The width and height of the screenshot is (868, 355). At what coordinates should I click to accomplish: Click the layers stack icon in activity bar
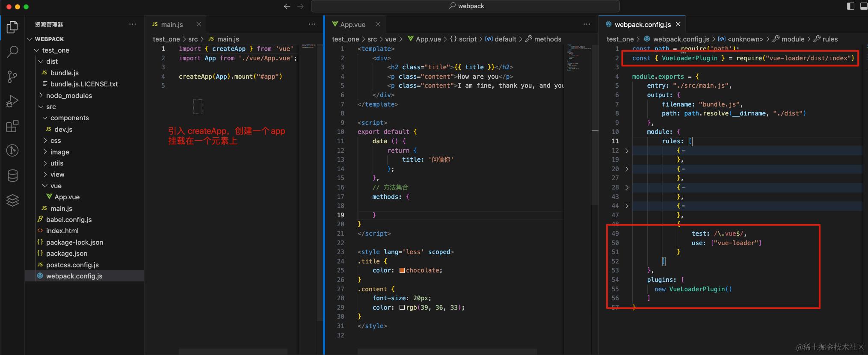12,200
